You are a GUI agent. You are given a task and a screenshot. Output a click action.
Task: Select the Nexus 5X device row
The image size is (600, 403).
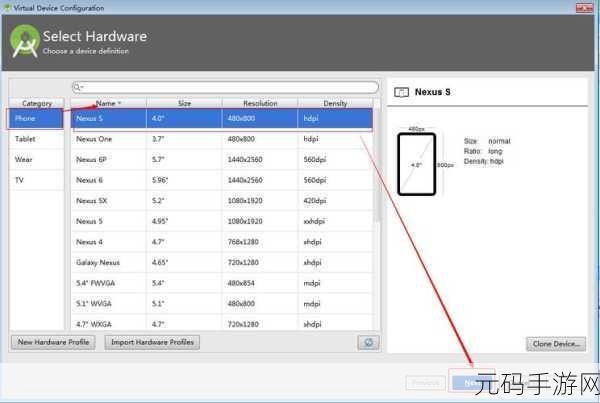pyautogui.click(x=222, y=201)
